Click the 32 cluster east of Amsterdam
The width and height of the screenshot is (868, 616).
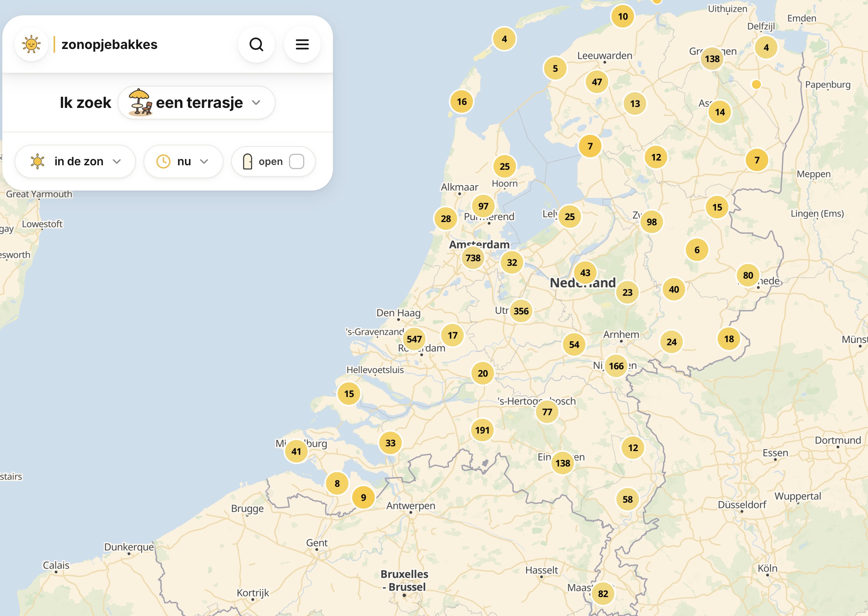512,262
